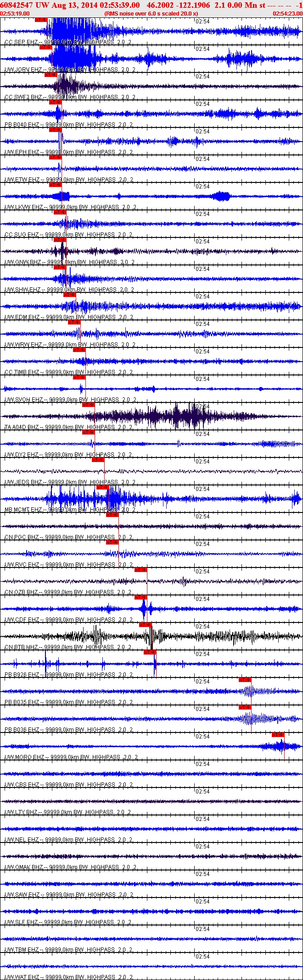
Task: Select the pick marker on CC.SWF2 trace
Action: (x=50, y=75)
